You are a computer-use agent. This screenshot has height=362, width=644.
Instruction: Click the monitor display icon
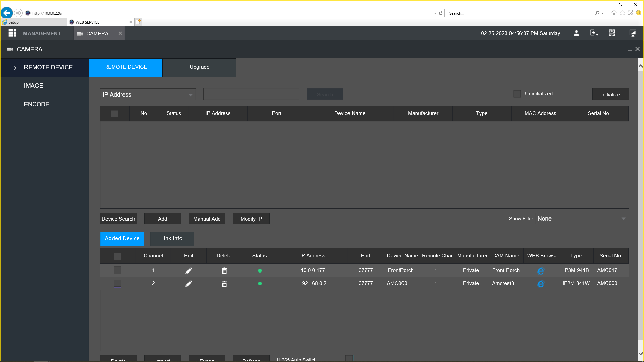tap(633, 33)
